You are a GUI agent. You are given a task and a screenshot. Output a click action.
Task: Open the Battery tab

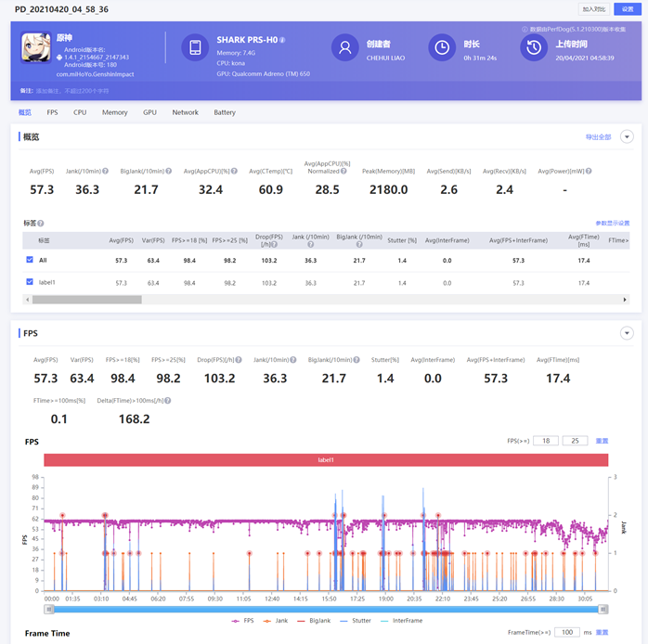[x=225, y=112]
